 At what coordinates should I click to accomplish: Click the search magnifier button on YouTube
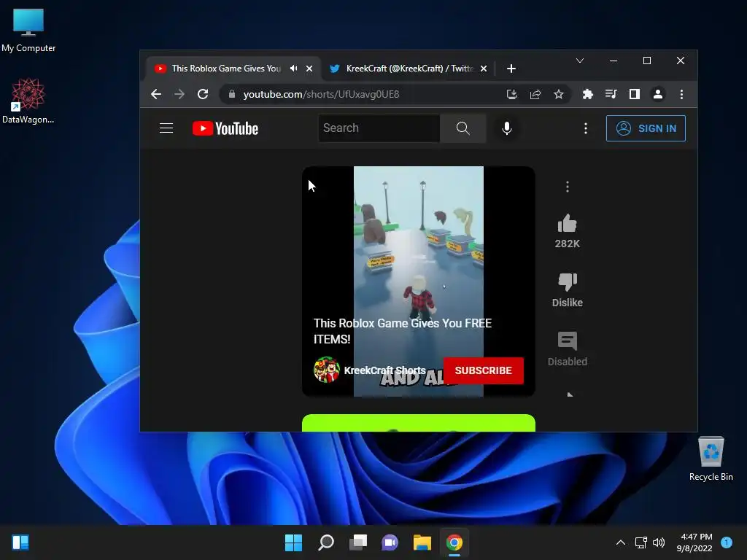click(462, 128)
